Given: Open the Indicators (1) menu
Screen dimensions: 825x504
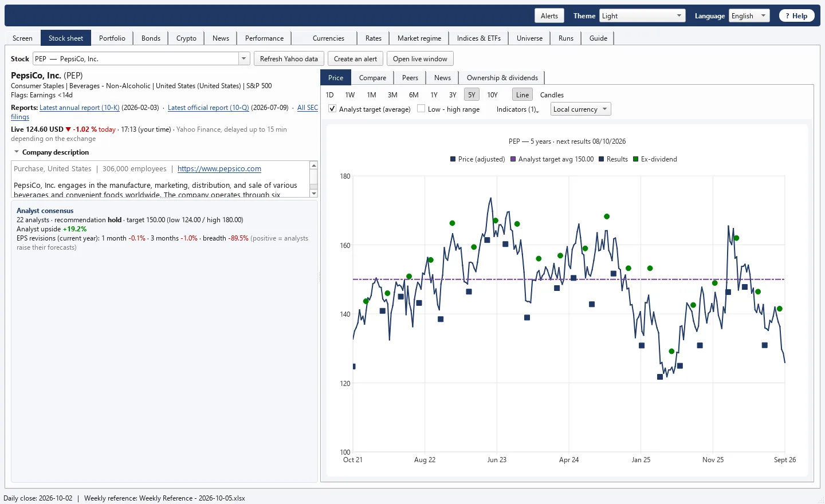Looking at the screenshot, I should tap(517, 109).
